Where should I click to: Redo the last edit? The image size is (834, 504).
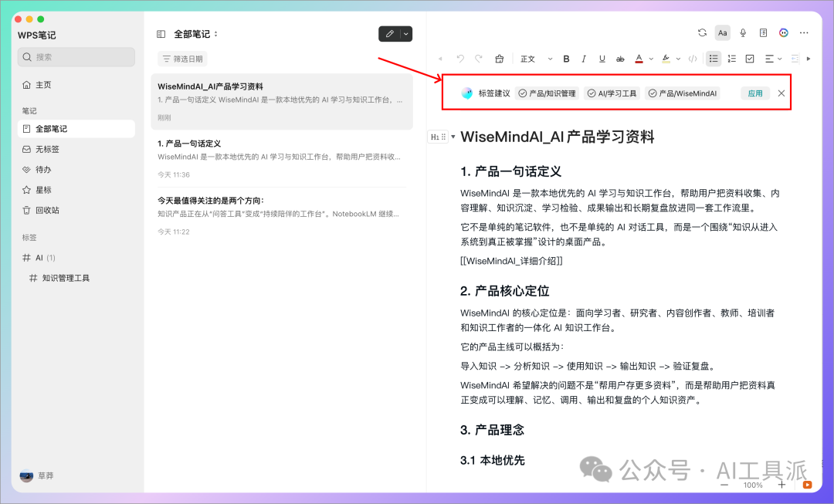[x=479, y=59]
